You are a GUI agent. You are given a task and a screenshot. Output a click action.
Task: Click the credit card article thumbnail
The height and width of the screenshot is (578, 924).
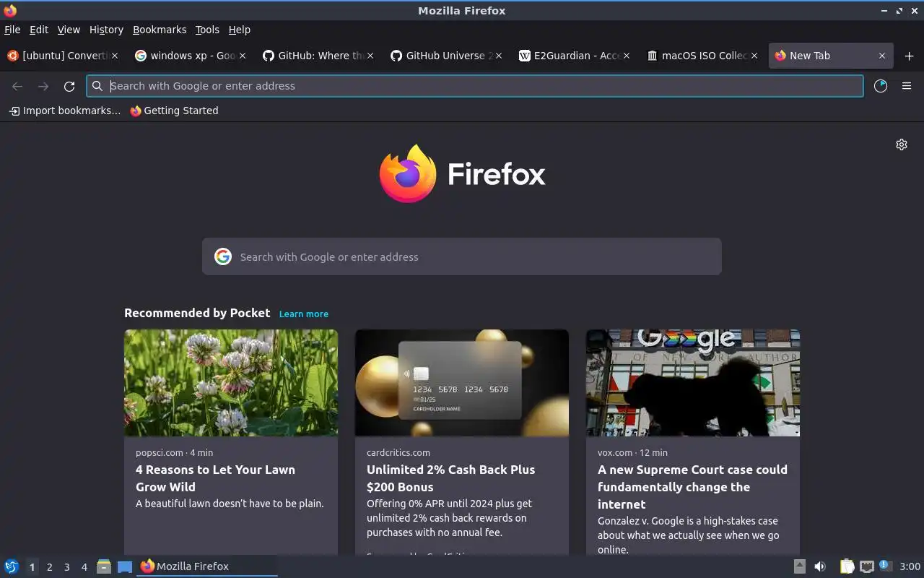coord(462,383)
